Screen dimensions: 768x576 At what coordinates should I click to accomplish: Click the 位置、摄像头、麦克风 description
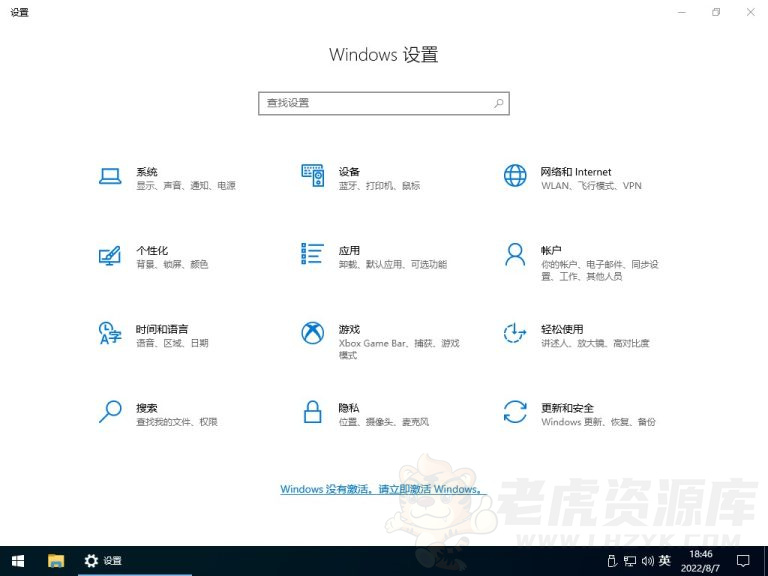click(384, 422)
